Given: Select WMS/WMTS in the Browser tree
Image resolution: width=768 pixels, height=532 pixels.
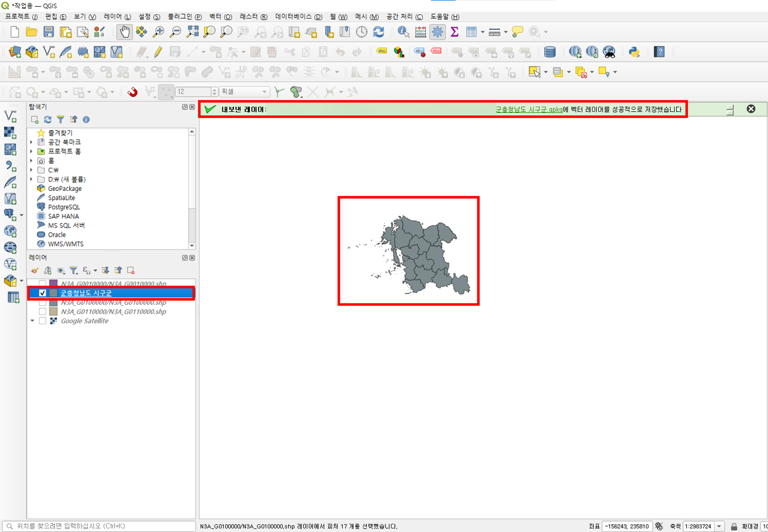Looking at the screenshot, I should pos(66,244).
